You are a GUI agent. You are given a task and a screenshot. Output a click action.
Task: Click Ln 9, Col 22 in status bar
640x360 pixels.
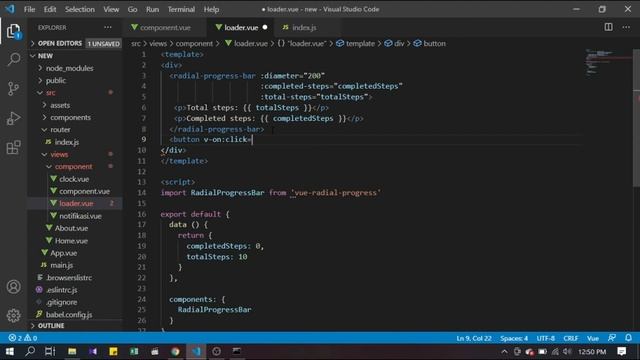pos(474,338)
